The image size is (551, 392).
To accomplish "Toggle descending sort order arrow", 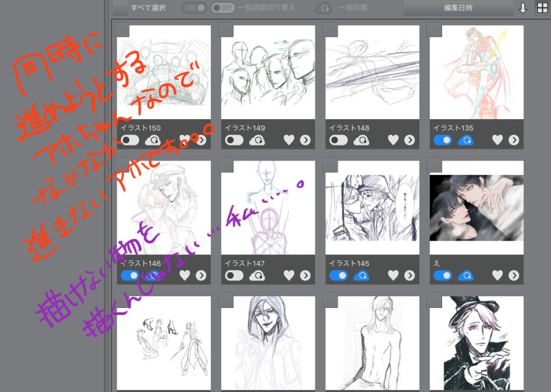I will tap(523, 8).
